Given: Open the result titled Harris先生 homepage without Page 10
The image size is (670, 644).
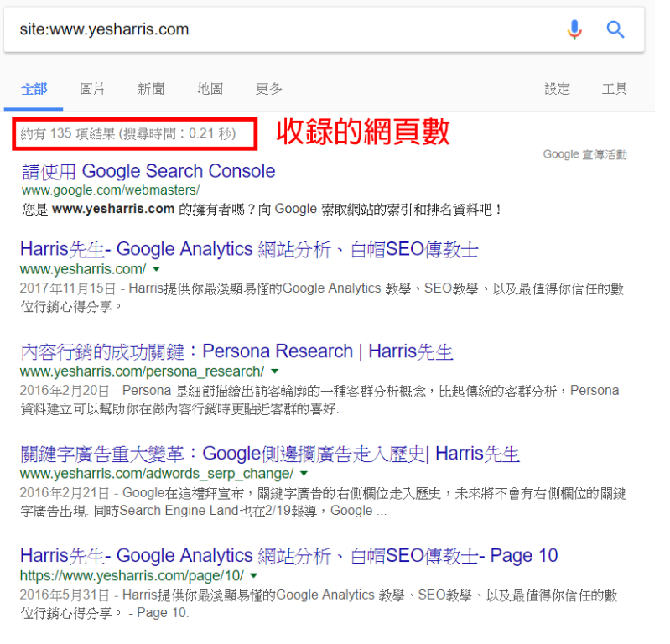Looking at the screenshot, I should pos(249,250).
